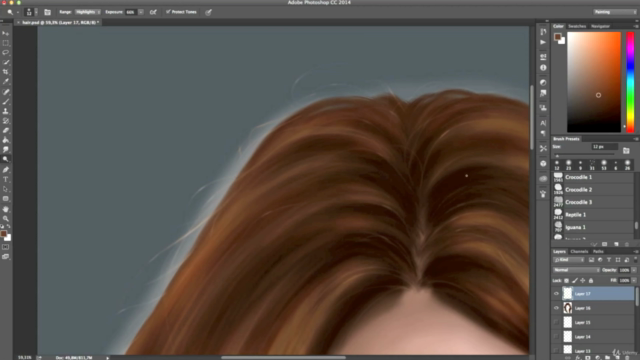Select the Lasso tool
The image size is (640, 360).
6,53
